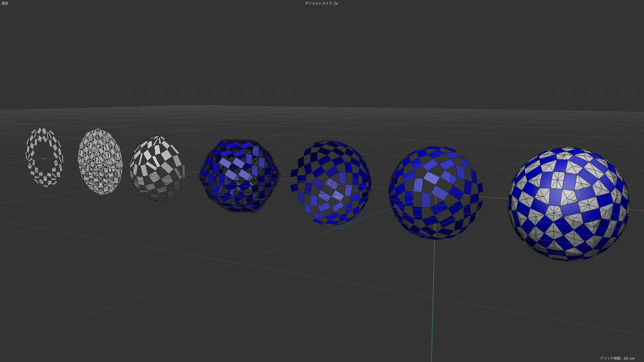The height and width of the screenshot is (362, 644).
Task: Click the グリッド間隔 50 cm readout
Action: [x=617, y=358]
